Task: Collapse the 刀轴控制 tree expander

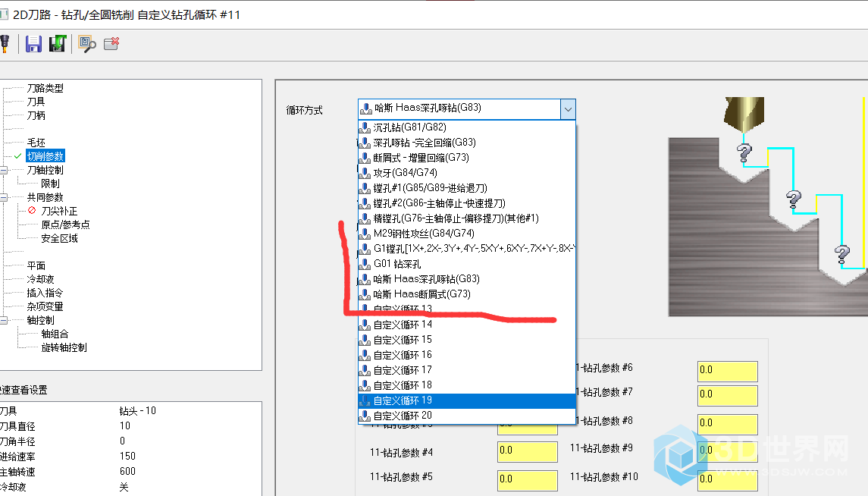Action: 3,170
